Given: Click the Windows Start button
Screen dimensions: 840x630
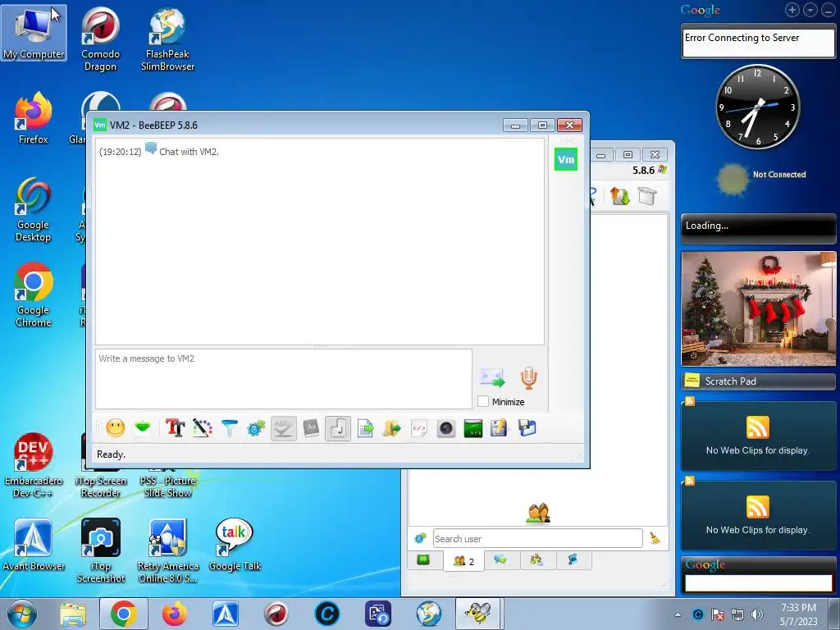Looking at the screenshot, I should coord(22,614).
